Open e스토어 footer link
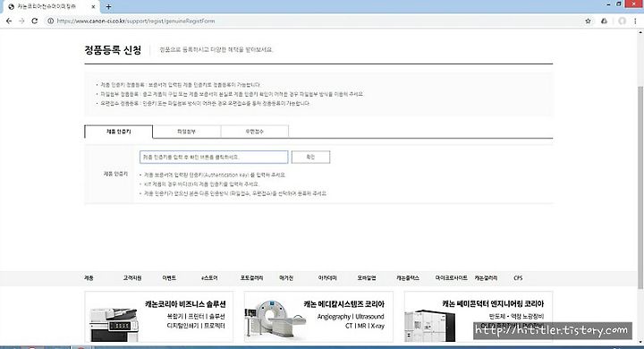The image size is (644, 349). click(x=209, y=278)
